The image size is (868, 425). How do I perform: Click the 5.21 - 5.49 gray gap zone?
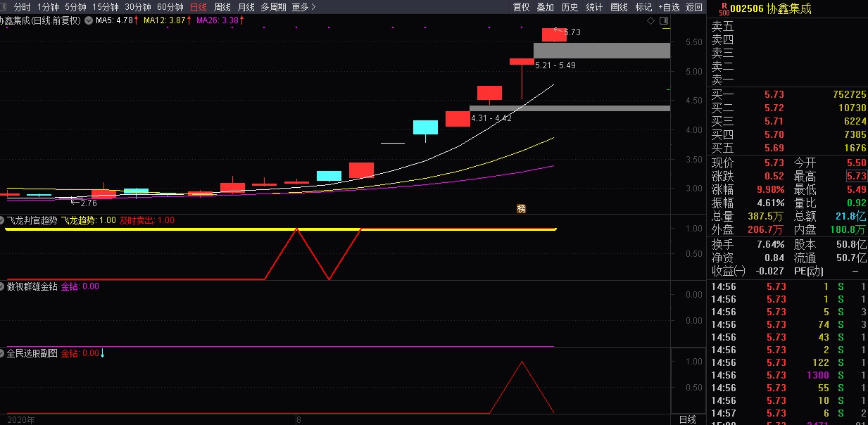click(601, 51)
